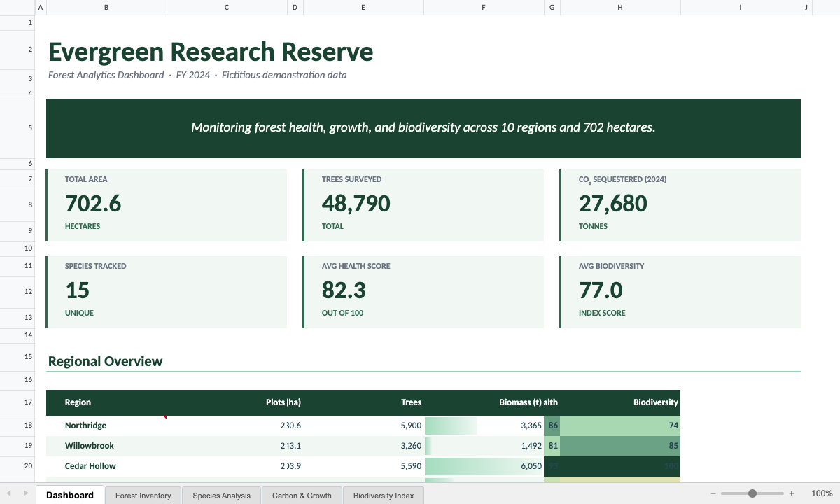The width and height of the screenshot is (840, 504).
Task: Open the Carbon & Growth tab
Action: click(302, 496)
